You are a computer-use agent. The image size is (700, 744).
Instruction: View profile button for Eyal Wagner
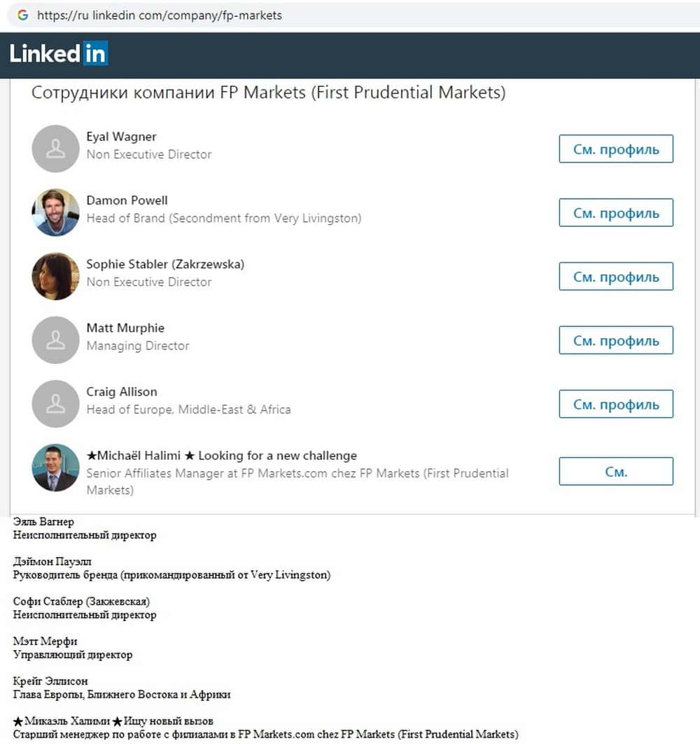[615, 149]
